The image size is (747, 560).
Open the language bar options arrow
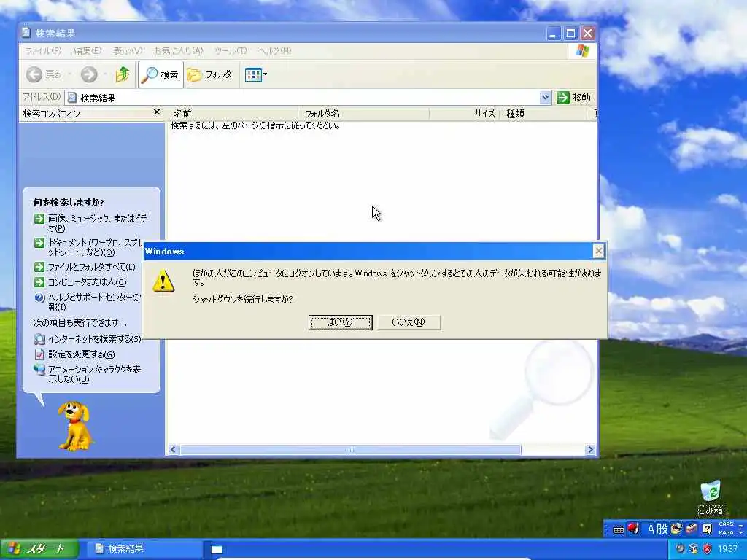(x=741, y=533)
